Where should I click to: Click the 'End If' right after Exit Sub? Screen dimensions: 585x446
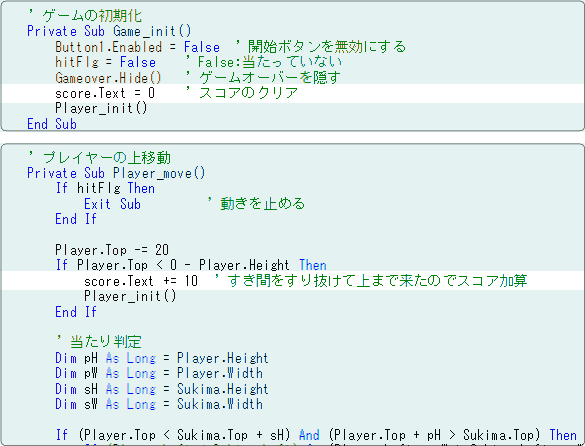[76, 219]
